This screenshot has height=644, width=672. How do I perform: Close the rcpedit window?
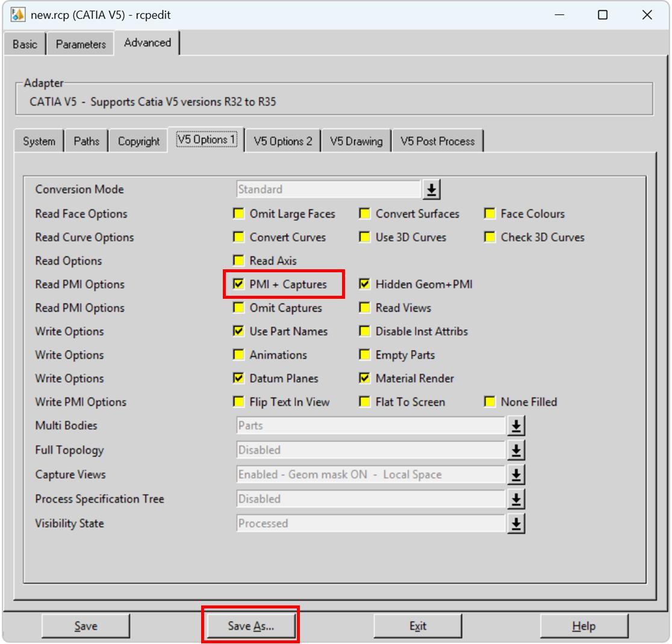click(647, 15)
